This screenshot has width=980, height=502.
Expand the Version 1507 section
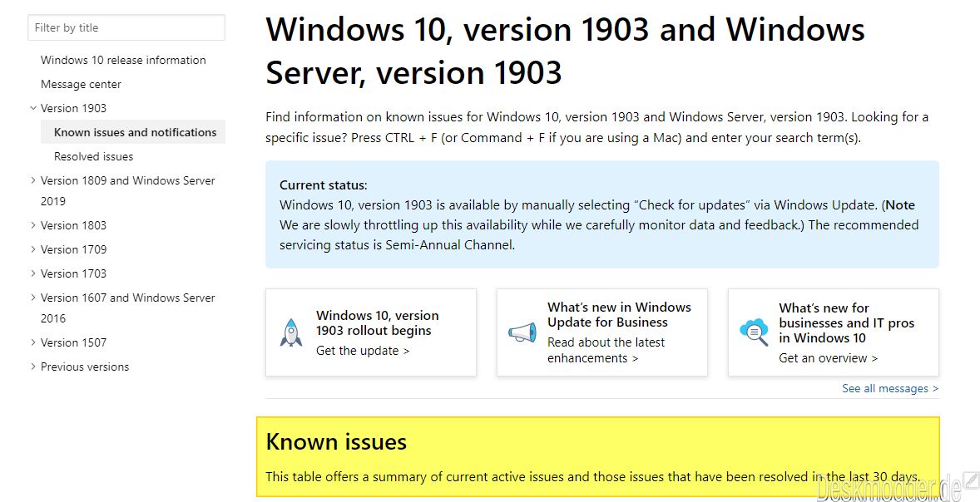[33, 342]
